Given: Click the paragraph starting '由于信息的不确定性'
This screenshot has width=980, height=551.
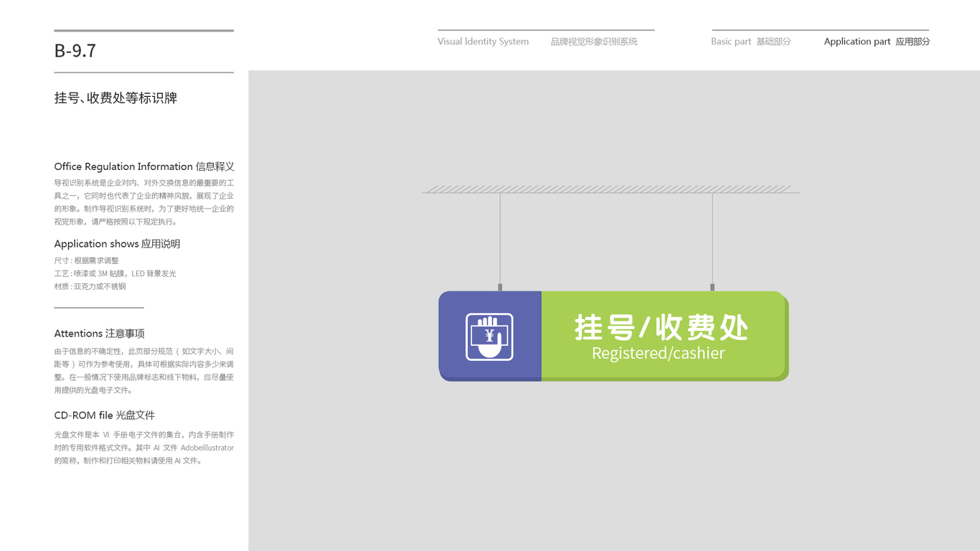Looking at the screenshot, I should point(144,371).
